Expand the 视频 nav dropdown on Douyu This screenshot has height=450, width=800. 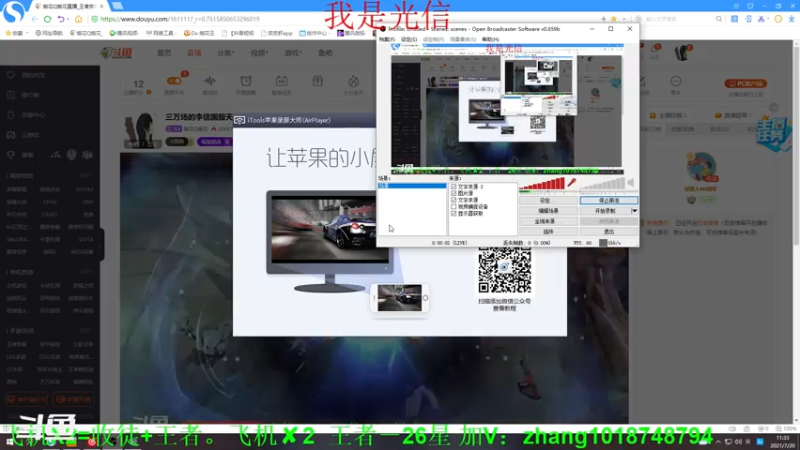coord(259,53)
